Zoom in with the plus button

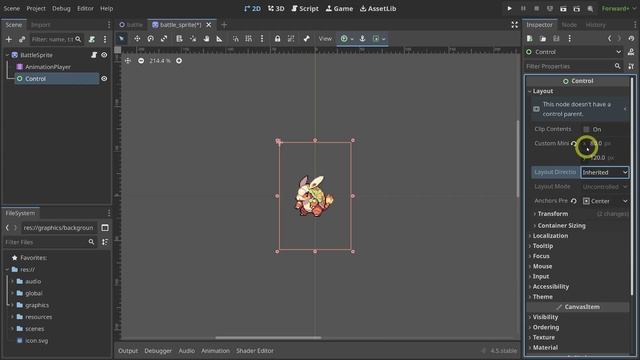tap(179, 60)
